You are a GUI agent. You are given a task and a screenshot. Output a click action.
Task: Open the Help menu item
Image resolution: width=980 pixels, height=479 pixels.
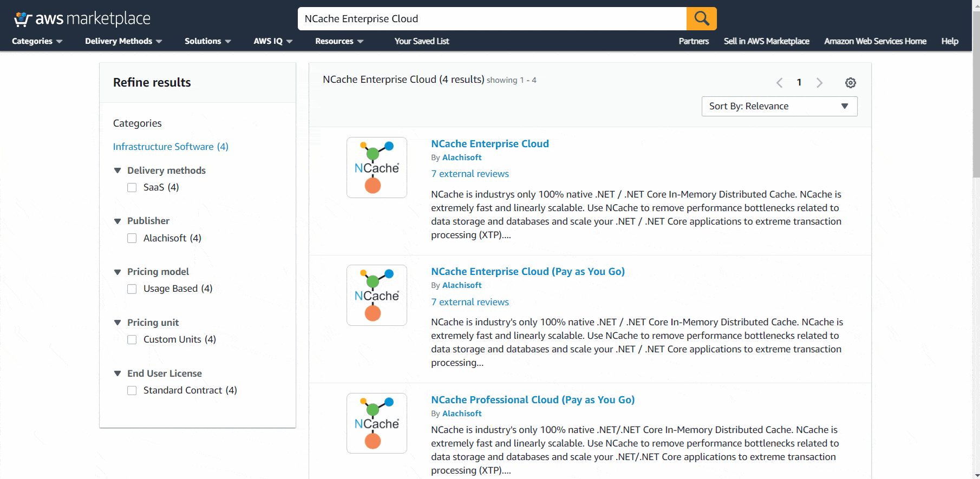coord(950,41)
